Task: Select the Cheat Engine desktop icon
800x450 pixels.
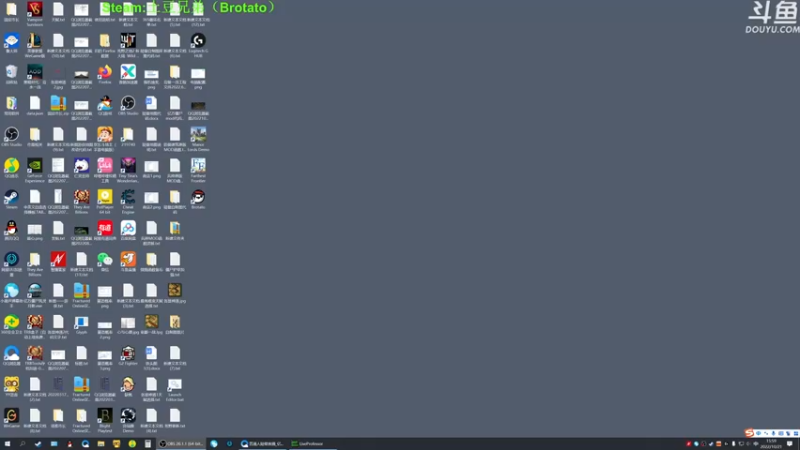Action: (128, 202)
